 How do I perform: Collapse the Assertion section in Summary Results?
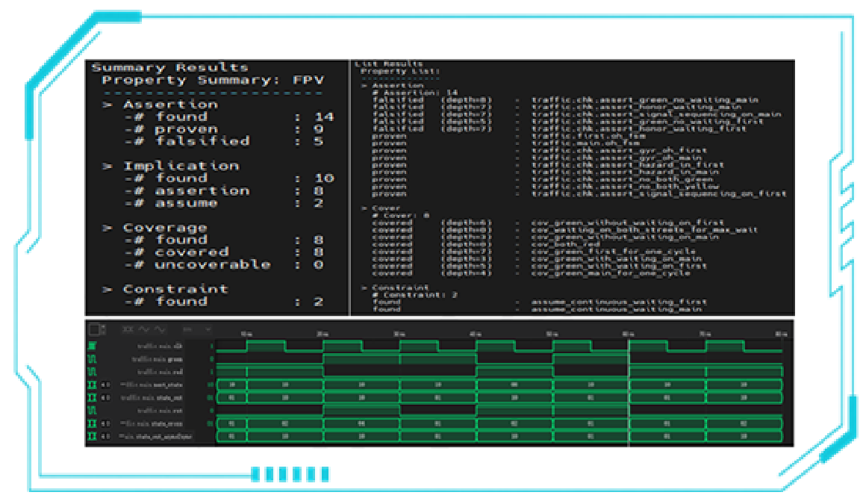(x=108, y=105)
